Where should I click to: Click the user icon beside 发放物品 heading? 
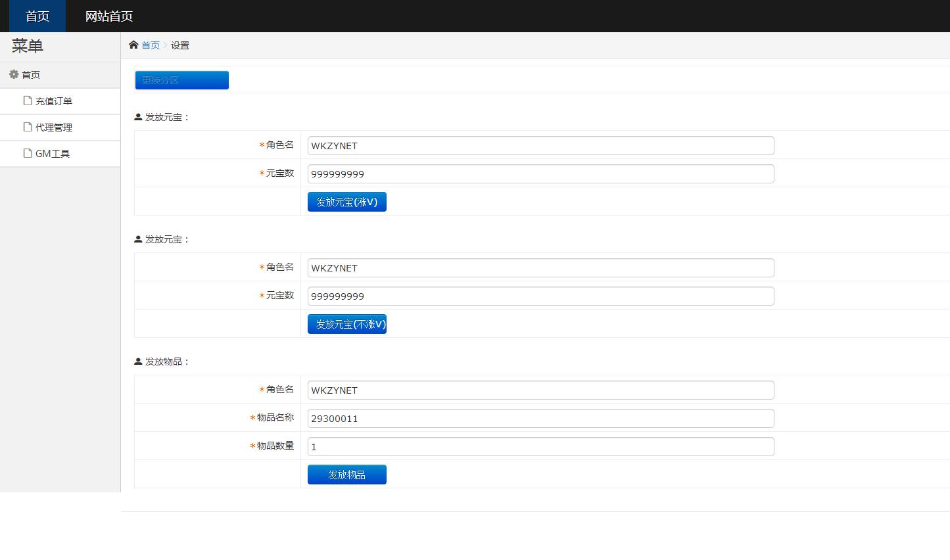138,362
